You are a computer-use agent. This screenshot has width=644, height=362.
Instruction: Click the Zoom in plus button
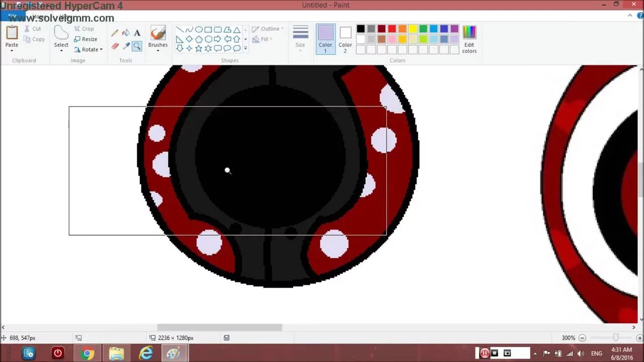point(639,338)
